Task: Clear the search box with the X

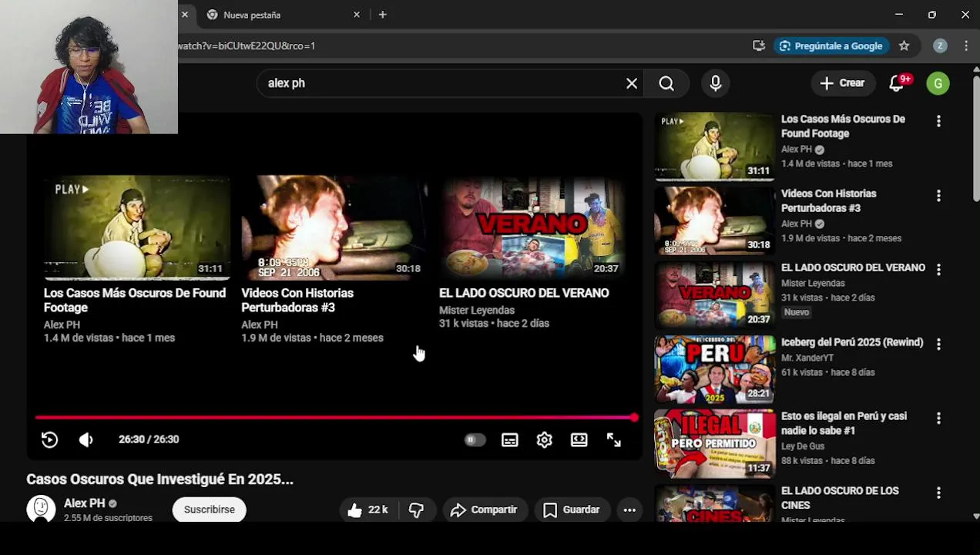Action: pos(632,83)
